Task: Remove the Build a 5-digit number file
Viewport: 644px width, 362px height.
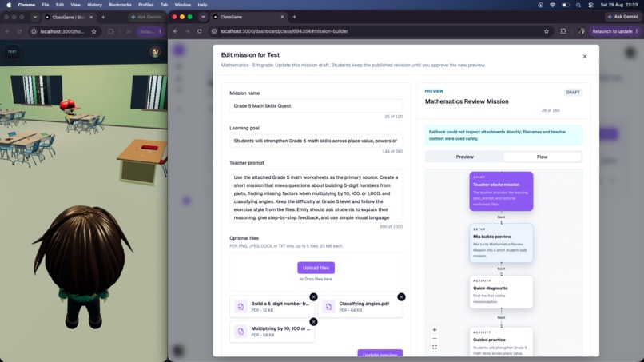Action: click(313, 296)
